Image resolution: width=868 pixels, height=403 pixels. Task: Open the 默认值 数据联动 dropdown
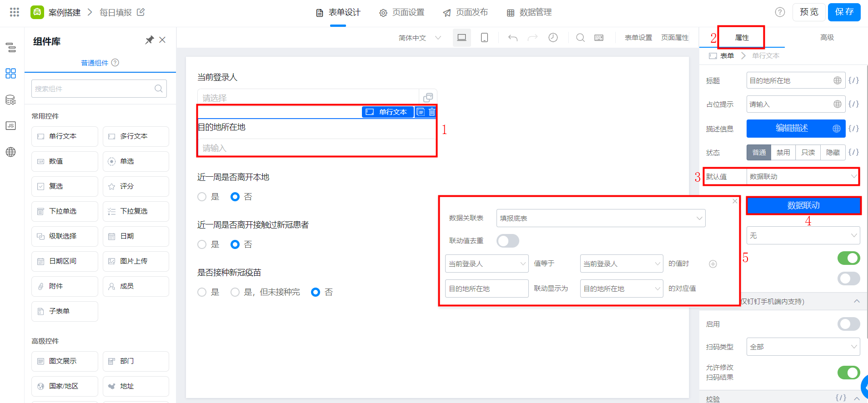803,177
